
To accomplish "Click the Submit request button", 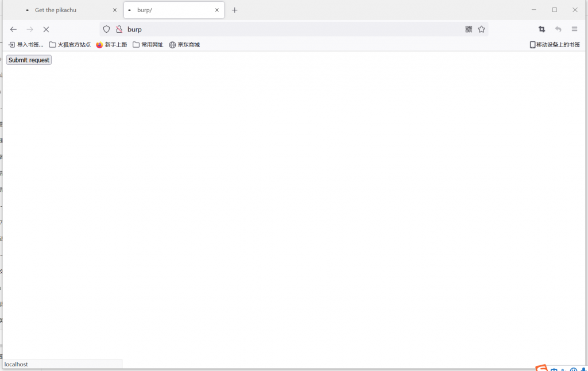I will pos(29,60).
